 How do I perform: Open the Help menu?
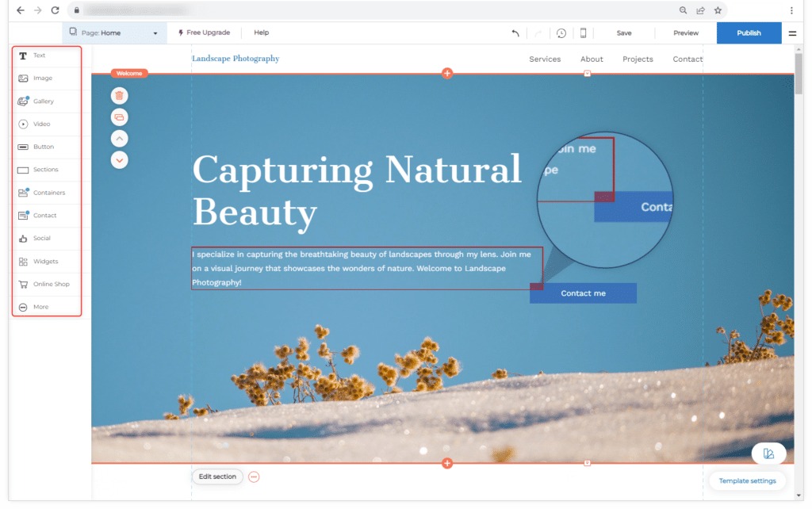pyautogui.click(x=261, y=33)
